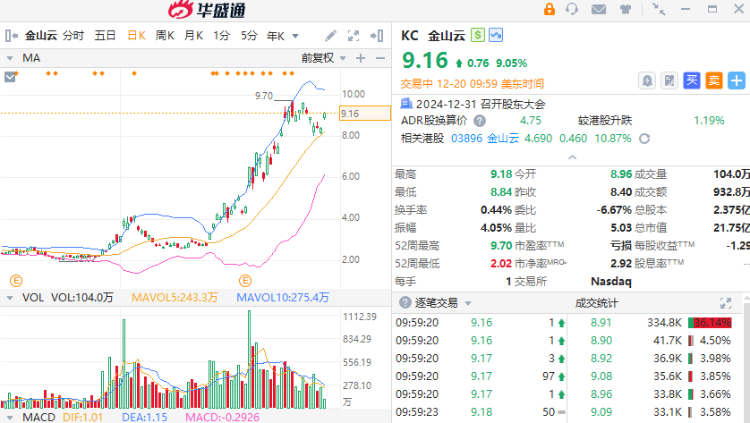Click the compact window arrows icon

[659, 9]
